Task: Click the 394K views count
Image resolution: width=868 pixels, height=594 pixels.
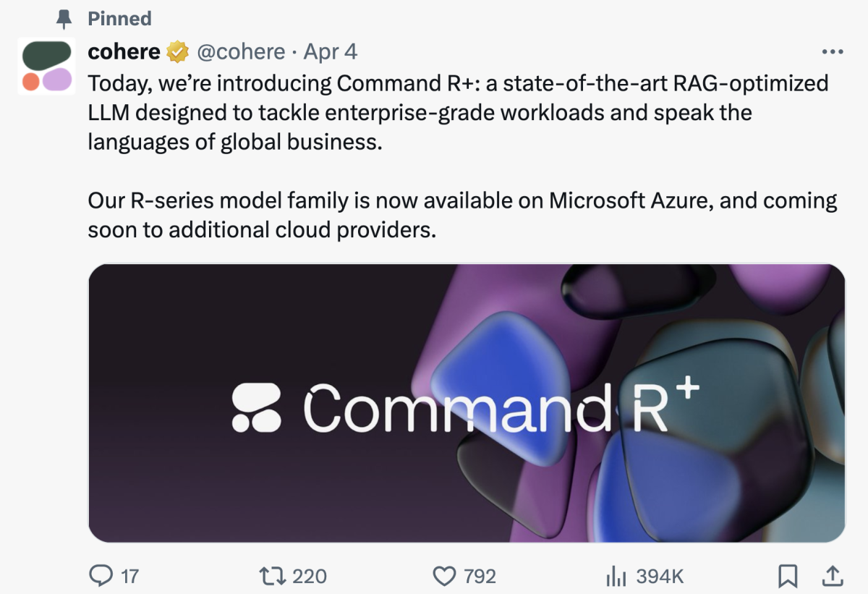Action: [x=660, y=576]
